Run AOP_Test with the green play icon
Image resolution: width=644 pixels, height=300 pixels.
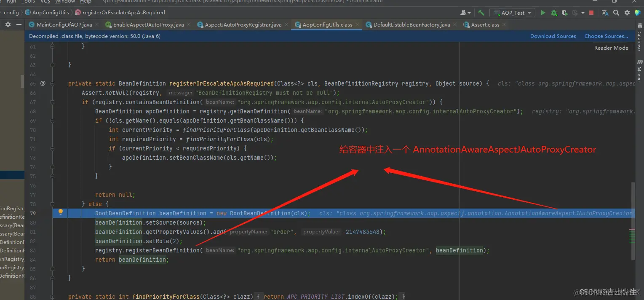[543, 13]
